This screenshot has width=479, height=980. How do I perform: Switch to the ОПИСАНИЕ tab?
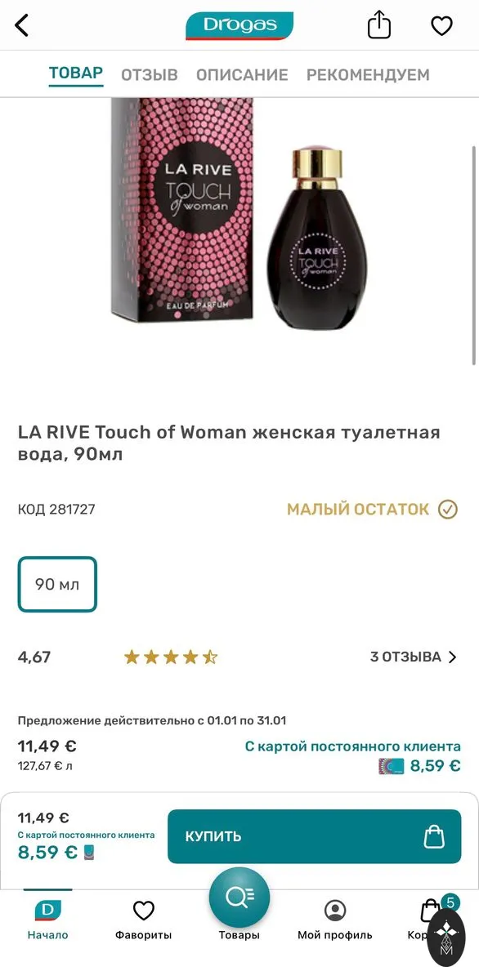pyautogui.click(x=242, y=75)
